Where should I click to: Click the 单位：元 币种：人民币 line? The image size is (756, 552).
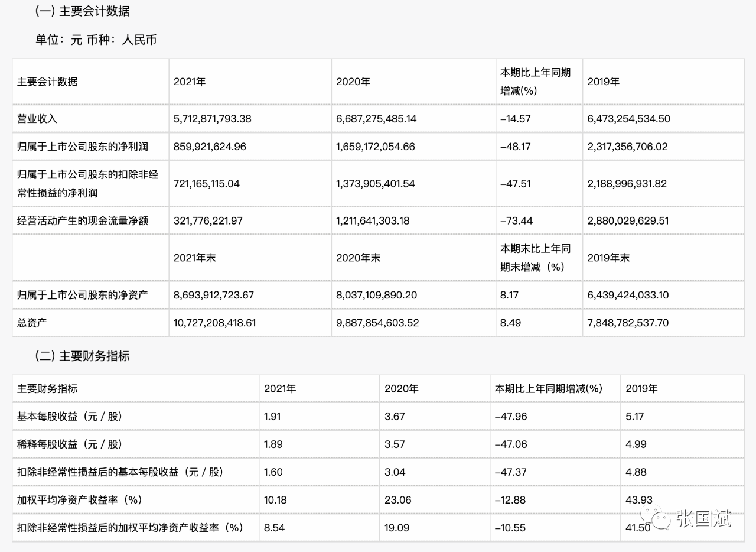96,40
